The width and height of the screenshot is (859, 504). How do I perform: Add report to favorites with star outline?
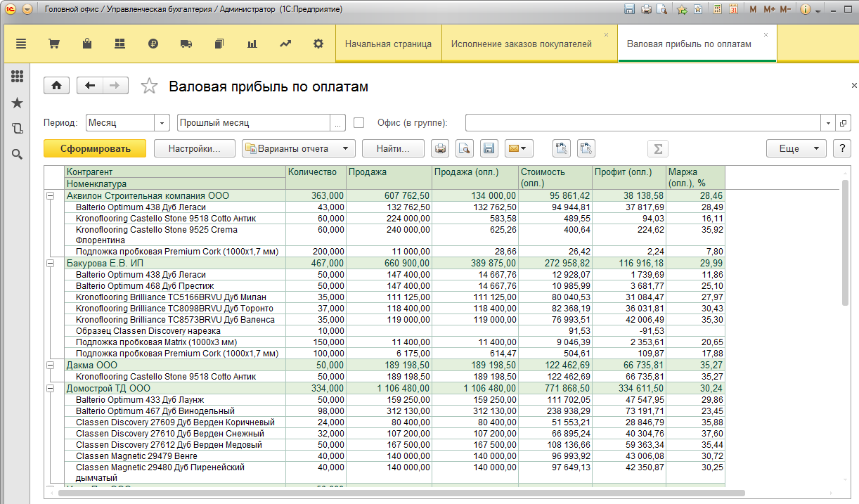[149, 86]
